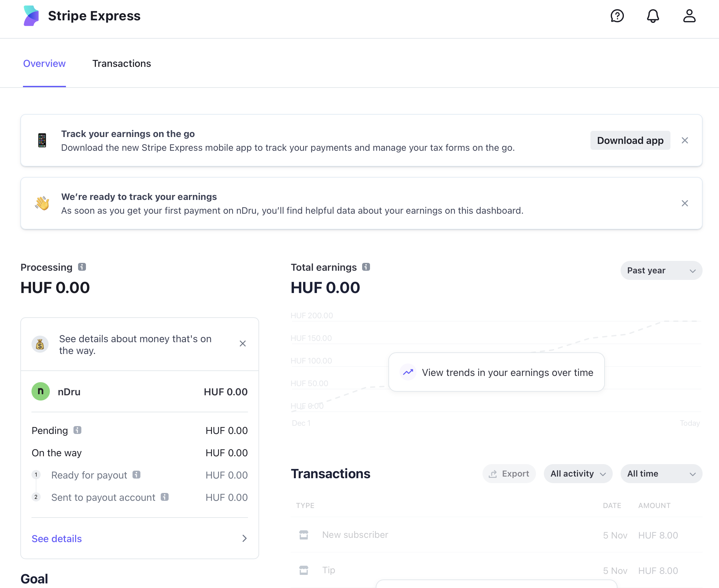Click the nDru green avatar icon

(x=41, y=392)
